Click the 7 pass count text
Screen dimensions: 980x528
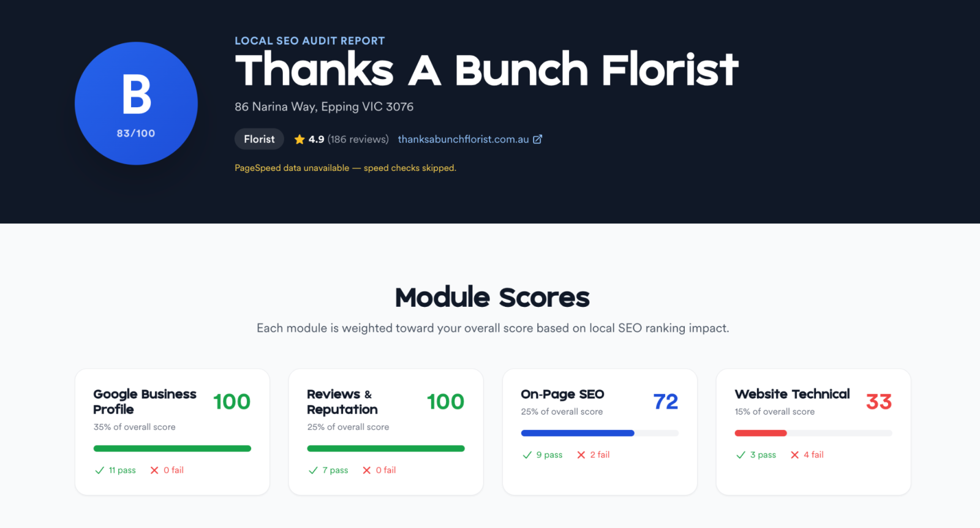point(336,470)
